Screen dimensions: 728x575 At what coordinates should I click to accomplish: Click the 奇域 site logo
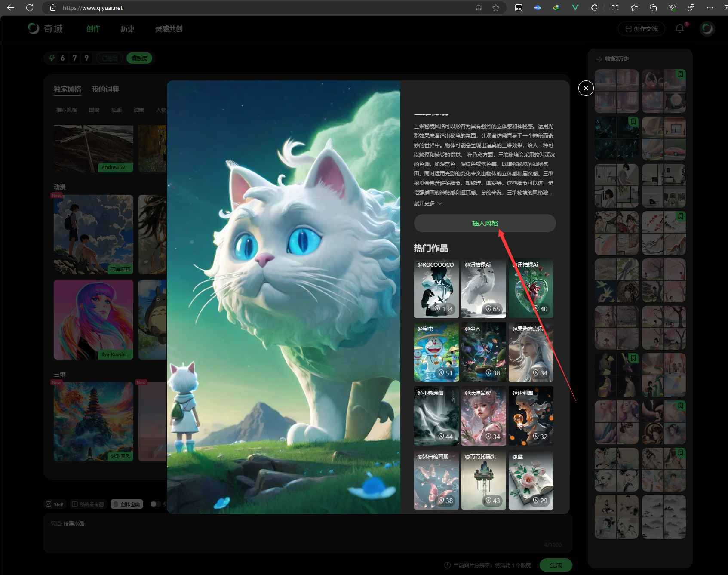pyautogui.click(x=46, y=28)
